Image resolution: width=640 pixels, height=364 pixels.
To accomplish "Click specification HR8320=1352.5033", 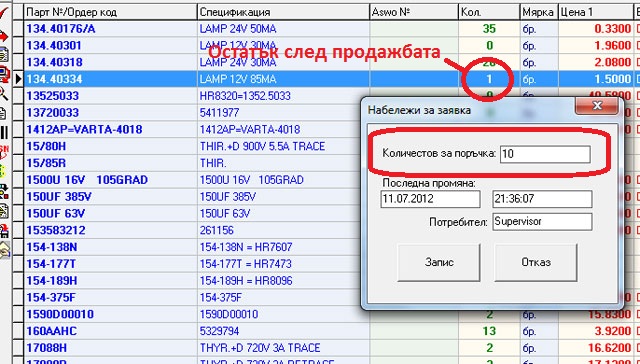I will pos(245,96).
